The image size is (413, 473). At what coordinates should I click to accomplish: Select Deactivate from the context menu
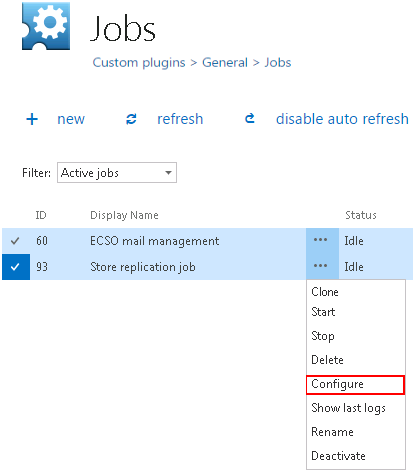tap(338, 456)
